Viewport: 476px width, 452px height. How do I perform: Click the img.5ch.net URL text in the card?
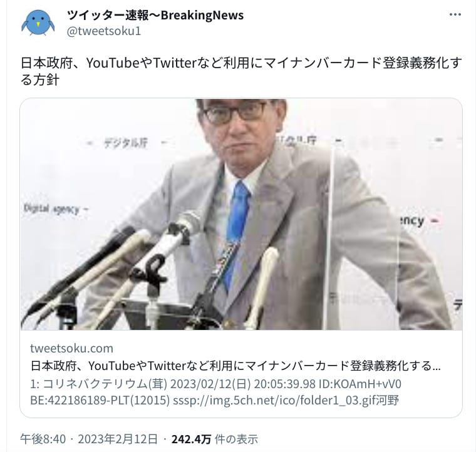click(x=274, y=401)
